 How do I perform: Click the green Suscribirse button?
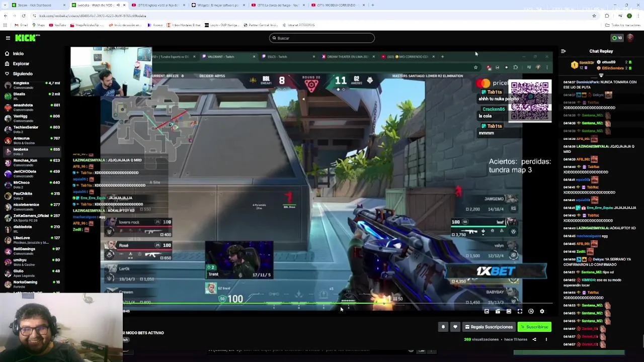pyautogui.click(x=534, y=327)
